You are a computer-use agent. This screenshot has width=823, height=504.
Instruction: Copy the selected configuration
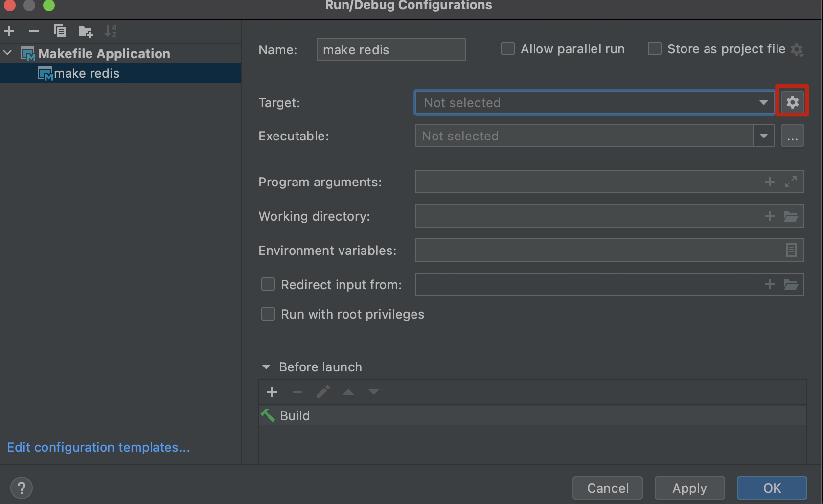tap(60, 31)
